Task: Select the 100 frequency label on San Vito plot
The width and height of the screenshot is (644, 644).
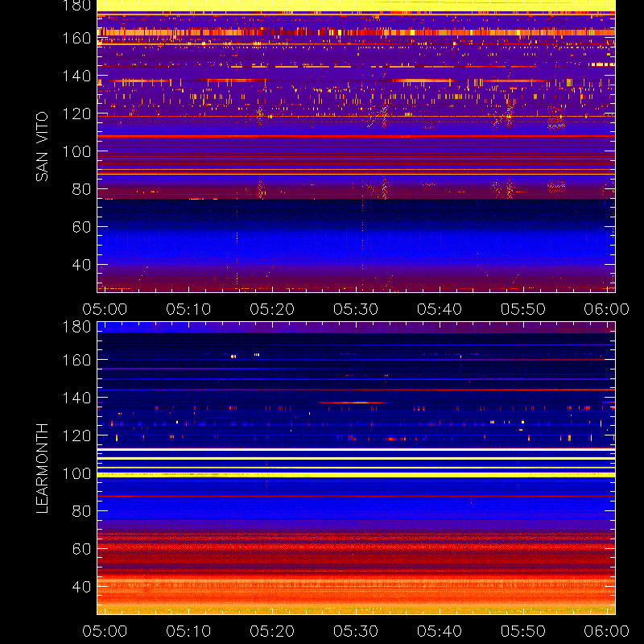Action: coord(76,151)
